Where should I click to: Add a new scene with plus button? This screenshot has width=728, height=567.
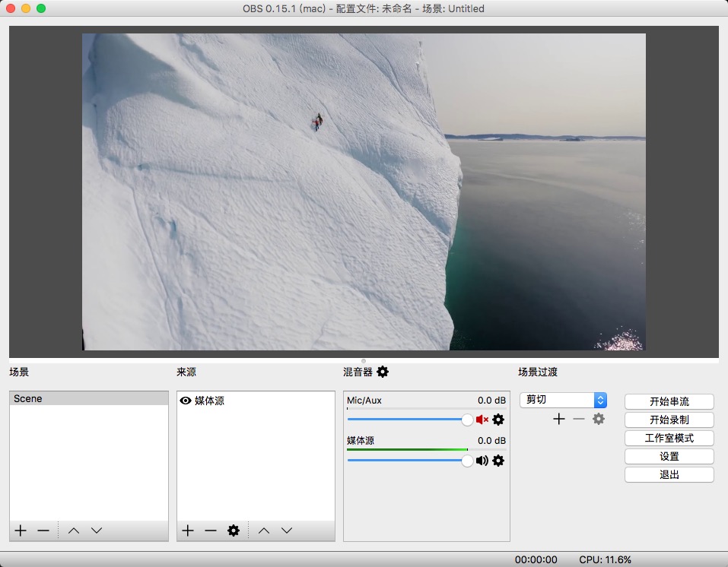pyautogui.click(x=21, y=531)
